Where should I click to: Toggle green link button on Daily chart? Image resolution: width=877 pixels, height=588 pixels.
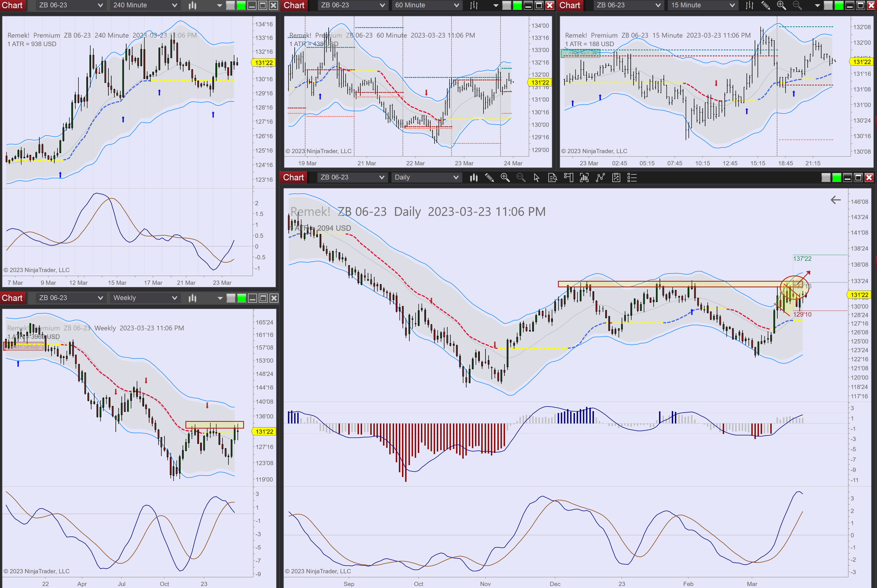(x=837, y=178)
